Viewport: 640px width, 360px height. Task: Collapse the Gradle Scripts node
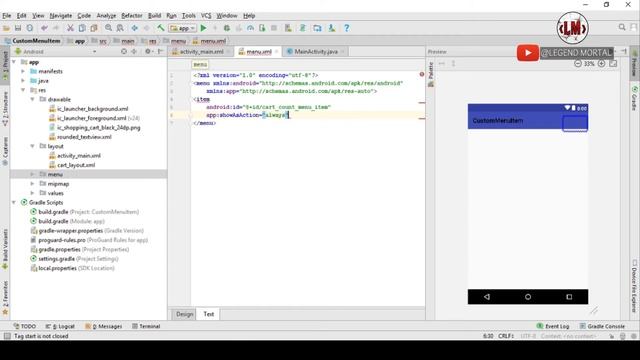pyautogui.click(x=14, y=202)
